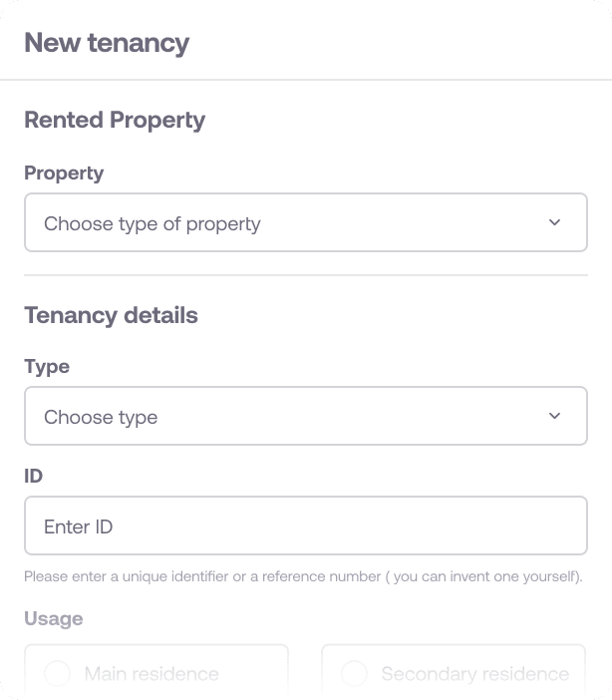
Task: Click the 'Usage' section label
Action: coord(53,618)
